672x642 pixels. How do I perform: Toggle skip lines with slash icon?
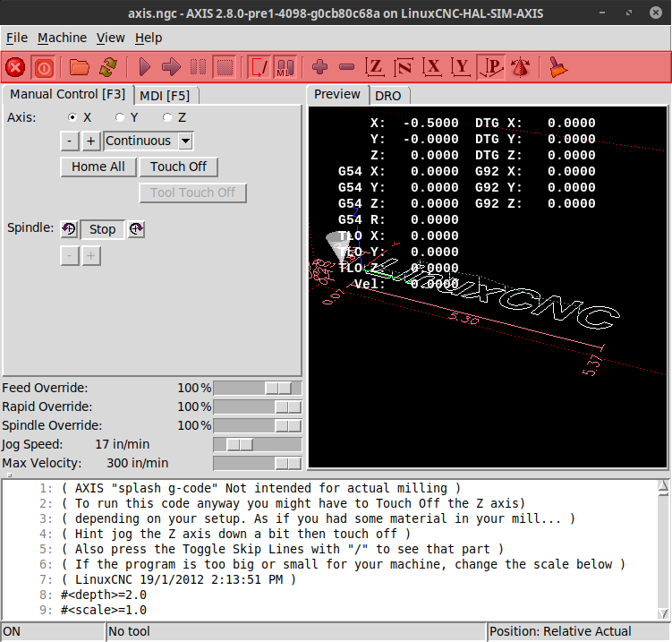(x=259, y=68)
